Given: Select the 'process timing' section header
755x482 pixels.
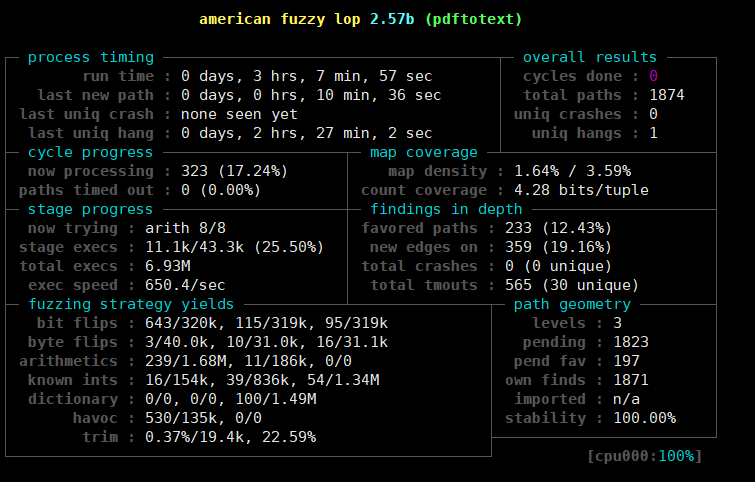Looking at the screenshot, I should pos(91,57).
